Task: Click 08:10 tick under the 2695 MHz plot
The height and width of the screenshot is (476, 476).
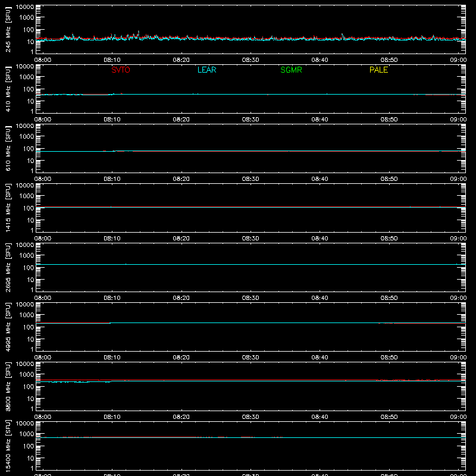Action: pyautogui.click(x=112, y=298)
